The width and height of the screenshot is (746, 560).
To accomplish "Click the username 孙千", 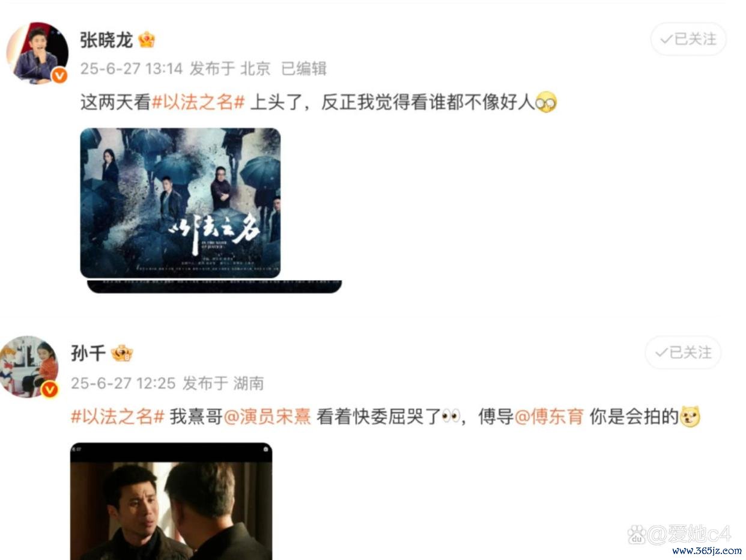I will 88,353.
